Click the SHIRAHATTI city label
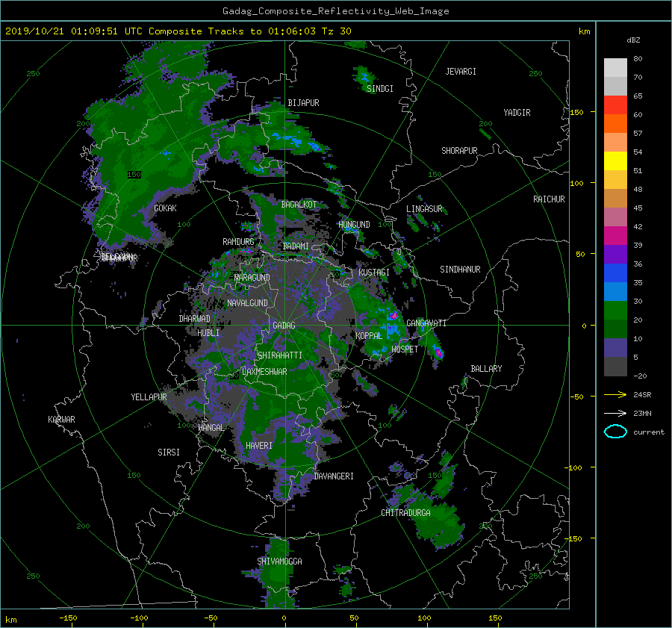The width and height of the screenshot is (672, 628). [x=280, y=355]
